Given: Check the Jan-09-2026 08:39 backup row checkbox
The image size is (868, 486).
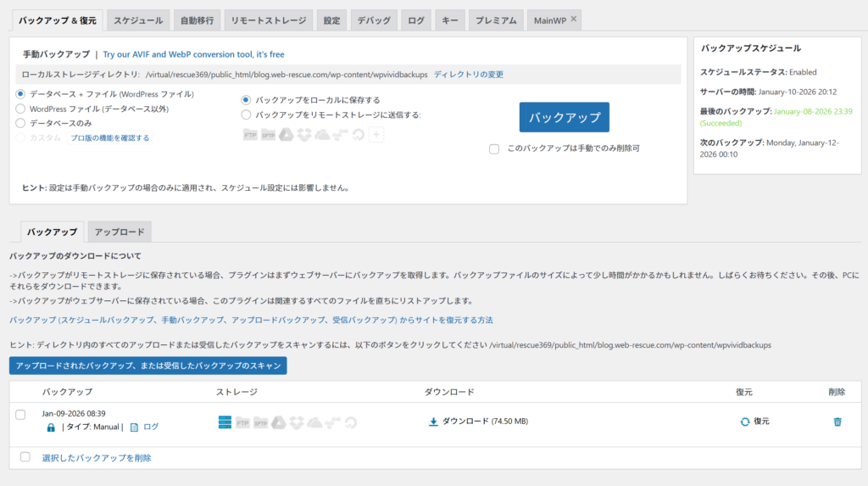Looking at the screenshot, I should [21, 414].
